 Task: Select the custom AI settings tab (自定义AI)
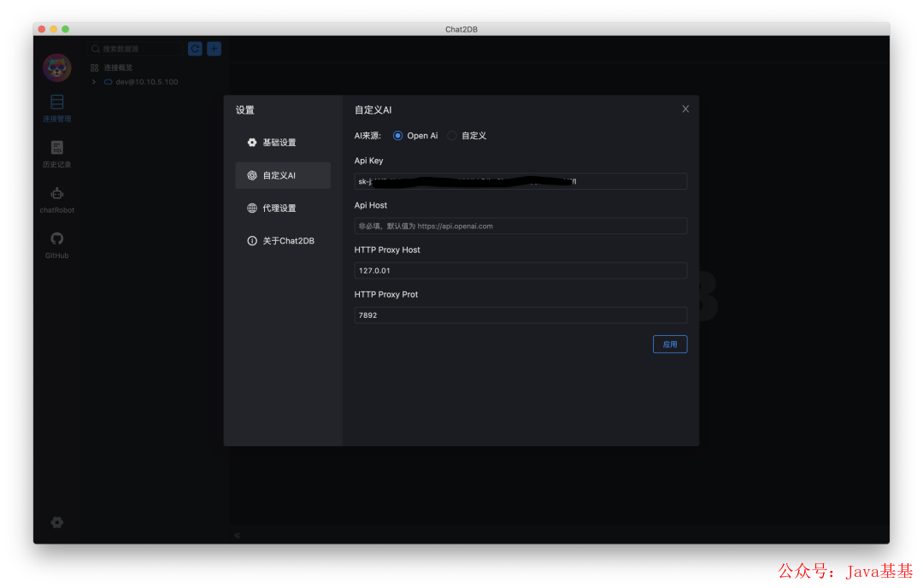[x=283, y=175]
